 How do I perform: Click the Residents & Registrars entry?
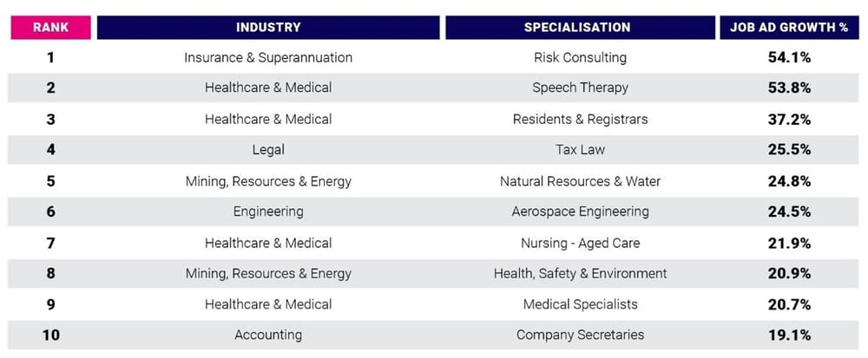click(x=580, y=119)
